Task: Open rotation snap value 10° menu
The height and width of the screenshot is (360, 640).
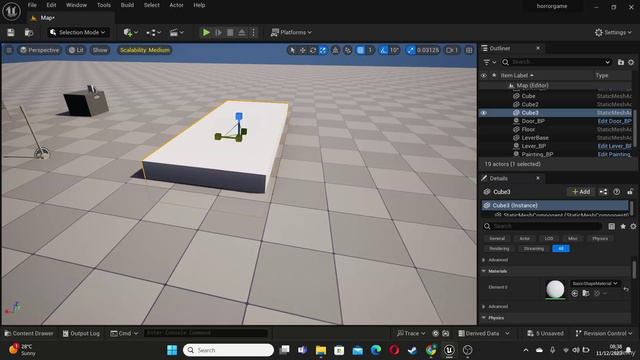Action: pyautogui.click(x=394, y=50)
